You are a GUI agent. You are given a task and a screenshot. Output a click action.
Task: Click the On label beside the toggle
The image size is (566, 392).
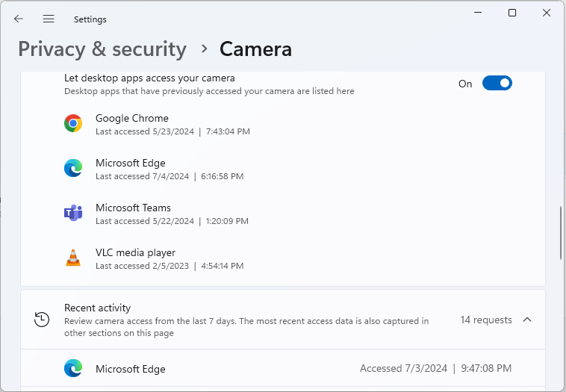465,84
